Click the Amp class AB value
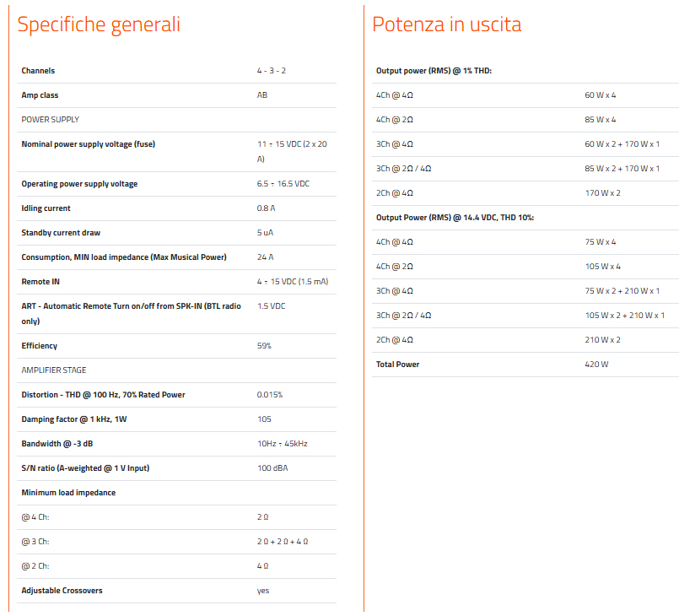 tap(262, 95)
